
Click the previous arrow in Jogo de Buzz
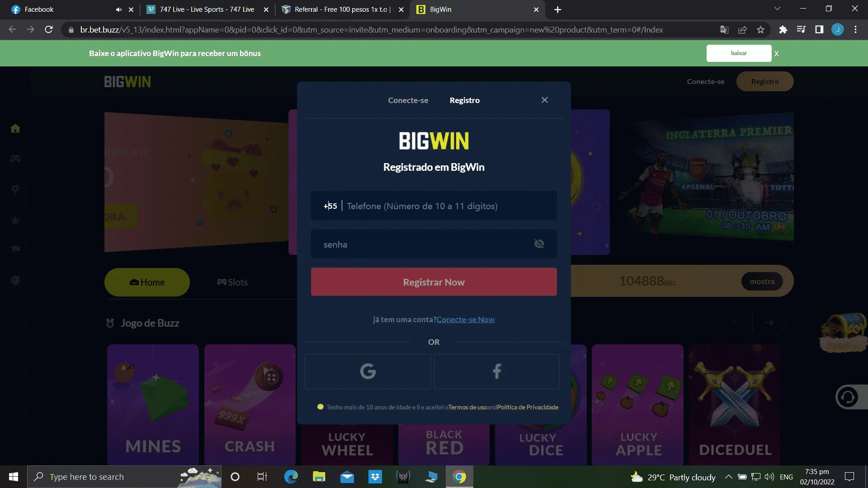tap(736, 323)
